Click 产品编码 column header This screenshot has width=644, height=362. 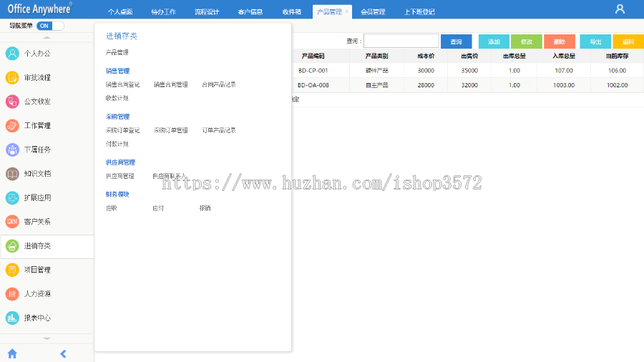(x=313, y=56)
